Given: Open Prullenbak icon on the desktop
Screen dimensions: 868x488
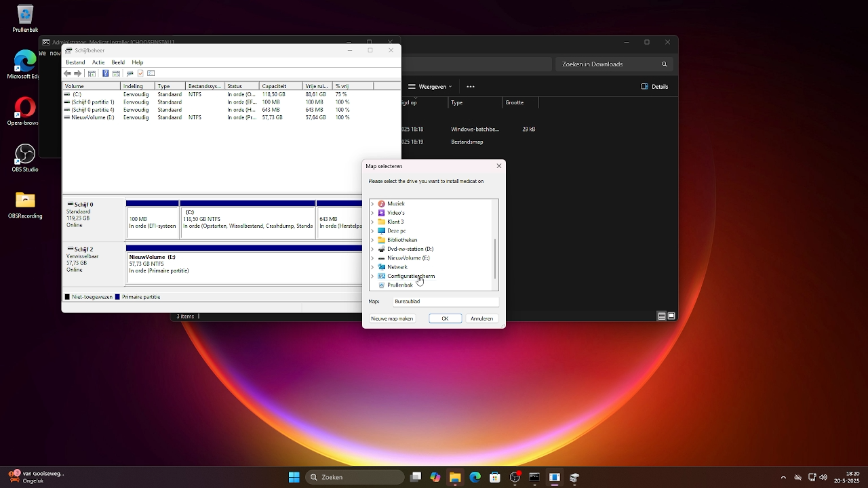Looking at the screenshot, I should pos(25,19).
